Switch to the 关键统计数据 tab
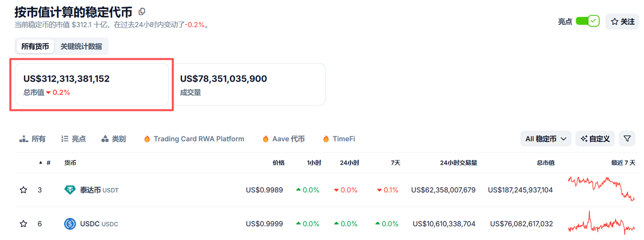Screen dimensions: 644x240 click(x=81, y=46)
